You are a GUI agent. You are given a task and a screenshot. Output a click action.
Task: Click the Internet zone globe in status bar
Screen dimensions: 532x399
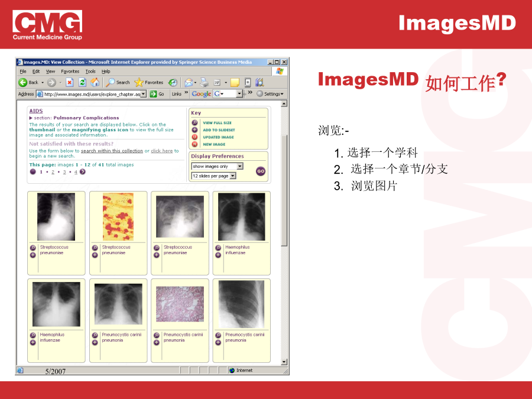(x=232, y=371)
